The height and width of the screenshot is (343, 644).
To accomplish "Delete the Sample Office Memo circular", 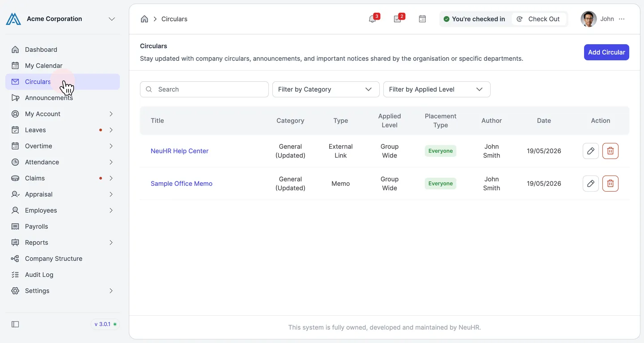I will click(x=610, y=184).
